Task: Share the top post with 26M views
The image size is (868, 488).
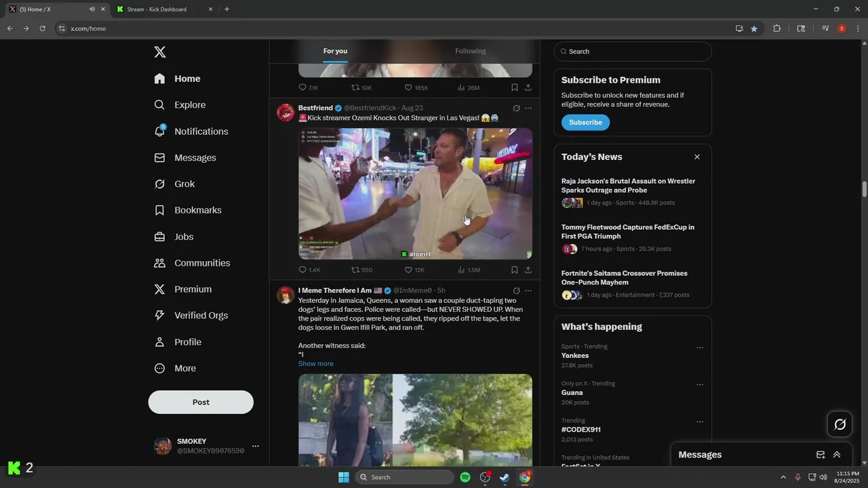Action: [x=528, y=87]
